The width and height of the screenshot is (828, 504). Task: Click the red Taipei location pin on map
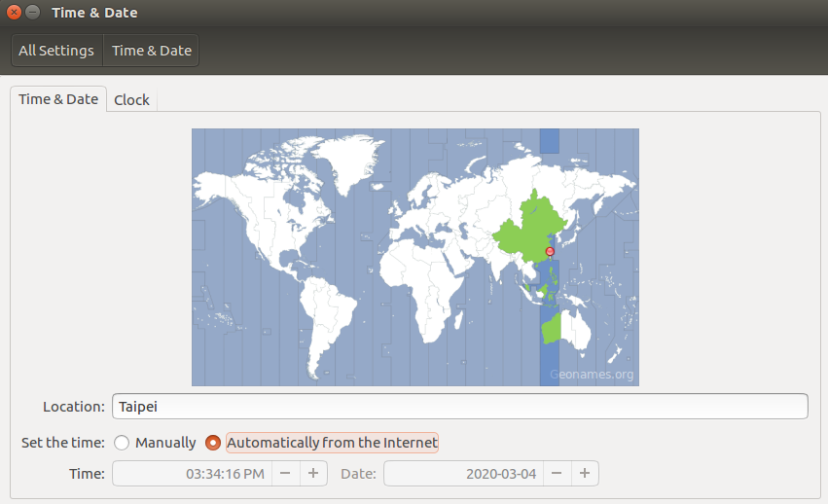tap(550, 251)
